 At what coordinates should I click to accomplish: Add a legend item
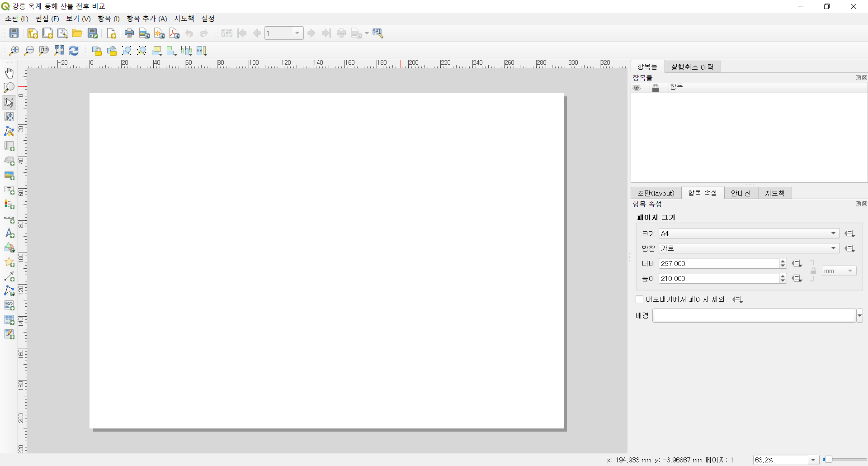click(x=9, y=204)
